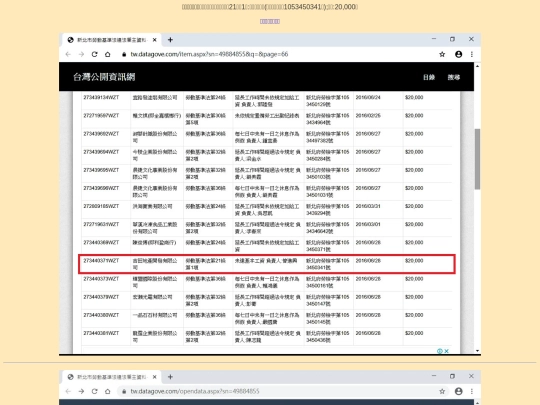Viewport: 540px width, 405px height.
Task: Click the date cell 2016/06/24
Action: tap(368, 97)
